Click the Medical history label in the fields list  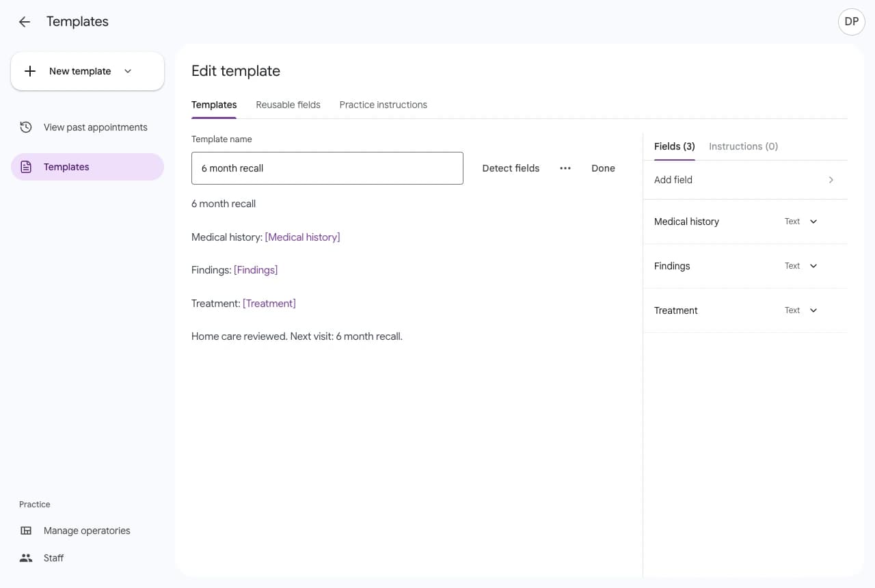686,222
